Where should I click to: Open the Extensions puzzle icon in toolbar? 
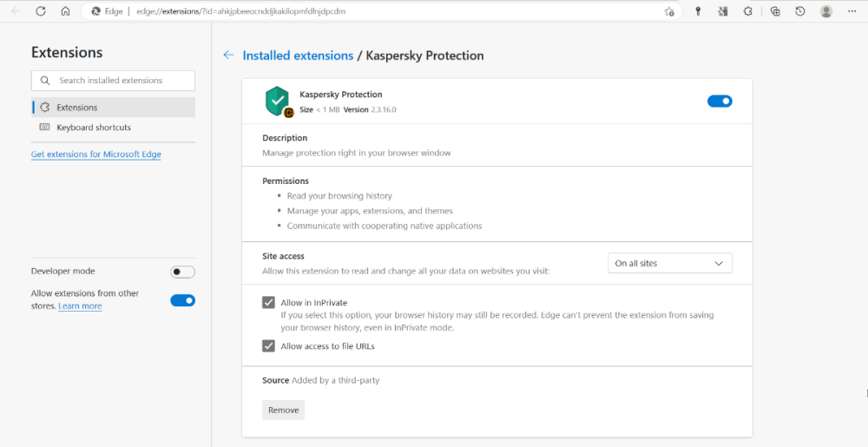coord(748,11)
